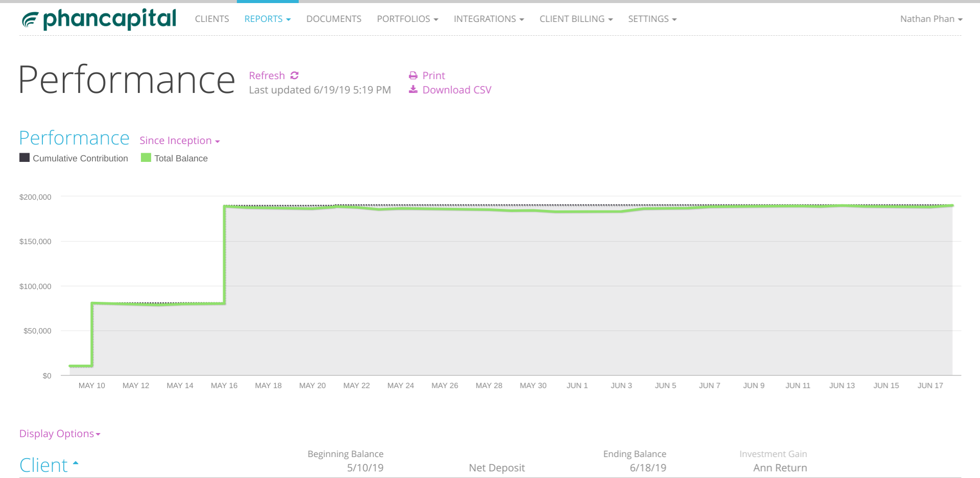980x478 pixels.
Task: Click the green Total Balance swatch
Action: pos(146,158)
